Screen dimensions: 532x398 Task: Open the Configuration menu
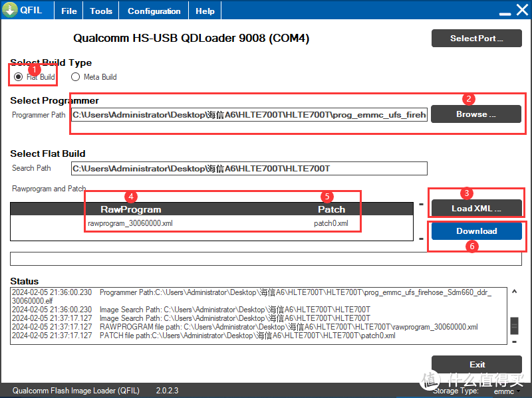154,11
